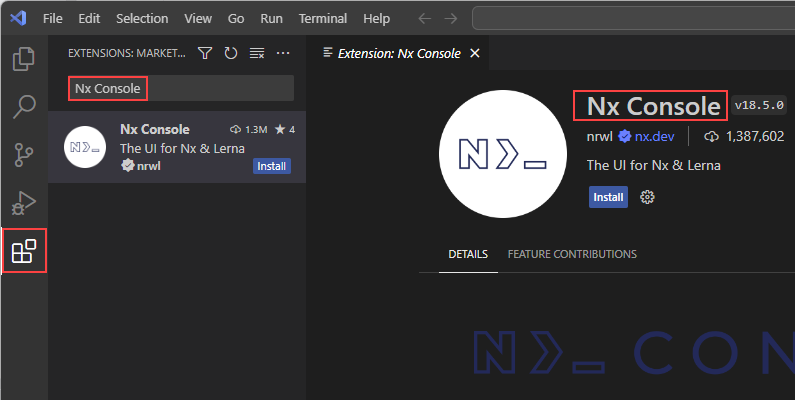
Task: Open the File menu
Action: pyautogui.click(x=53, y=19)
